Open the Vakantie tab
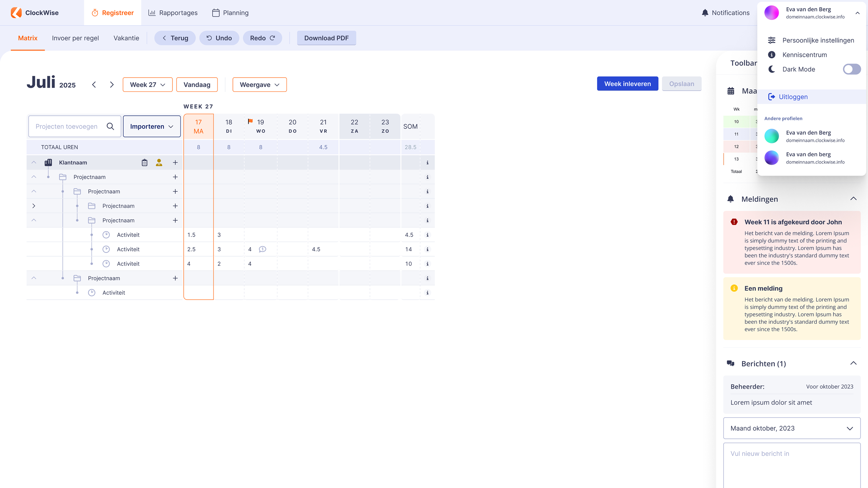The image size is (868, 488). [x=126, y=38]
